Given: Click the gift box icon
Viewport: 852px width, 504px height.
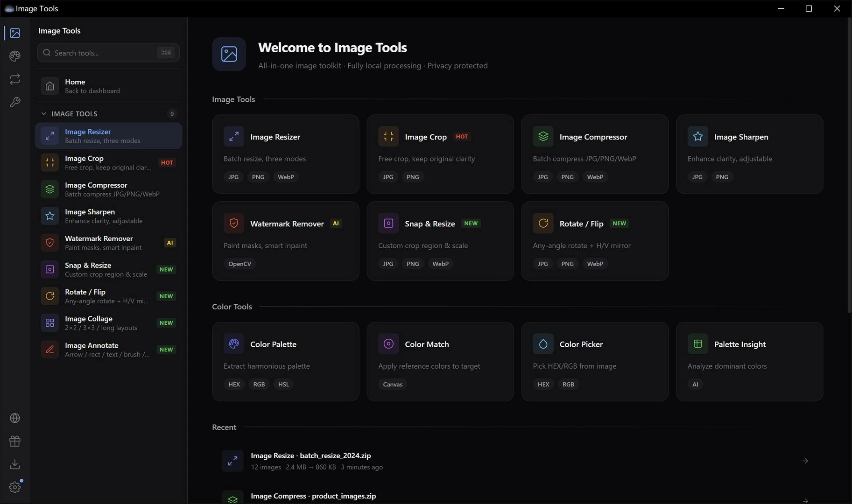Looking at the screenshot, I should click(x=15, y=441).
